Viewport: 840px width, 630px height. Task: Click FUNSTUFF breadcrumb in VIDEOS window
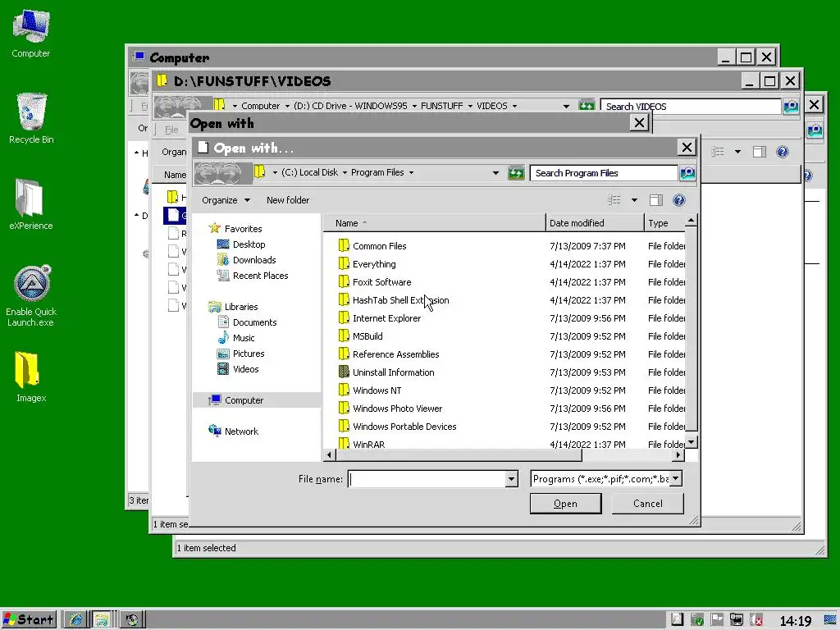click(x=441, y=106)
